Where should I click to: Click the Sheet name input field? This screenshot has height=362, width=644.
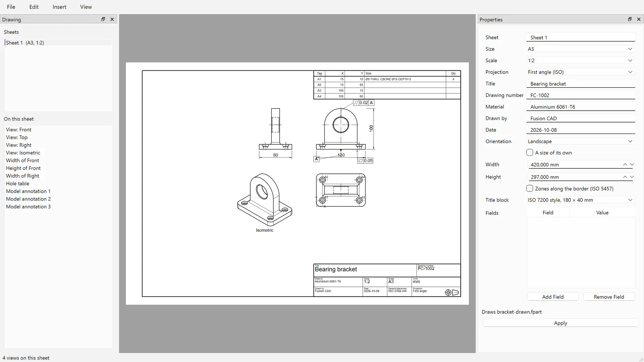point(580,37)
